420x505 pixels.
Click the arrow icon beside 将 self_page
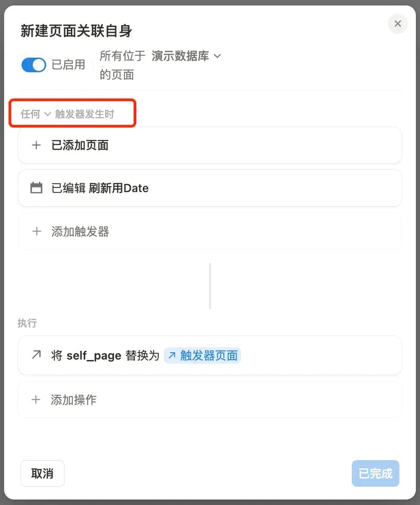click(37, 355)
